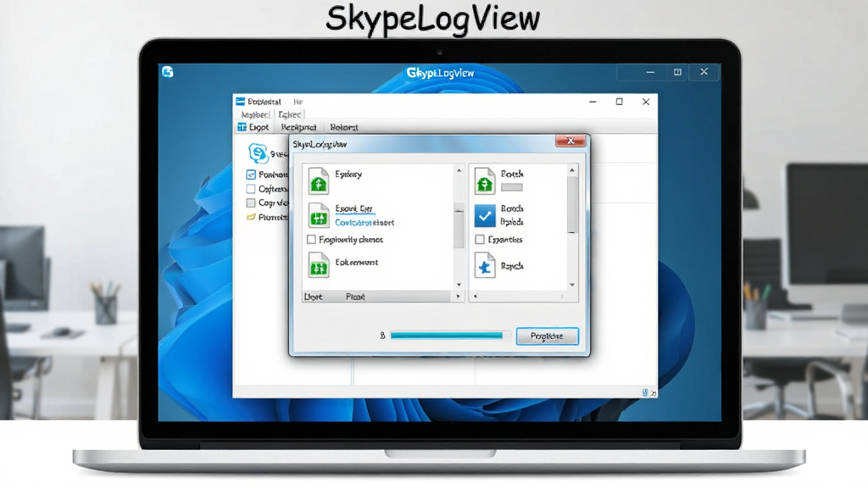Click the gray swatch bar under Botch
Image resolution: width=868 pixels, height=488 pixels.
click(x=511, y=187)
